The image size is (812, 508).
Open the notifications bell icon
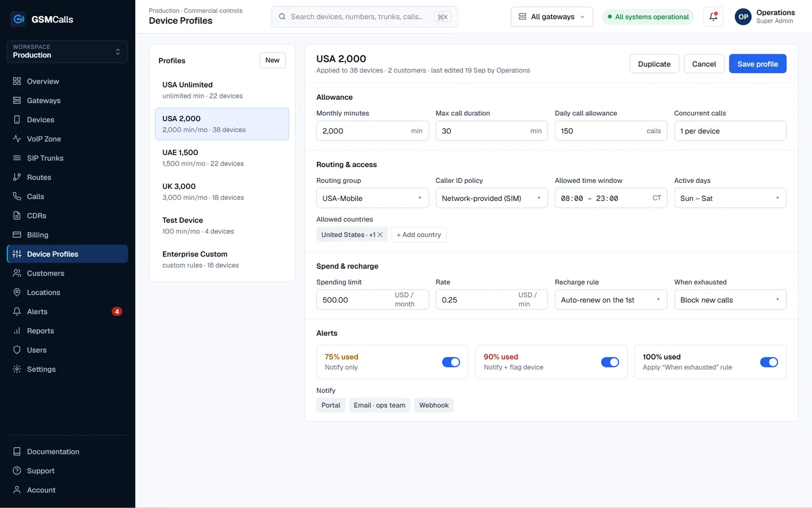713,17
